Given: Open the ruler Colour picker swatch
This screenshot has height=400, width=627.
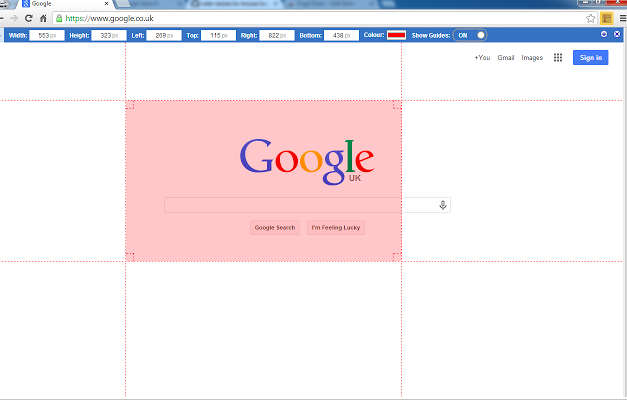Looking at the screenshot, I should pyautogui.click(x=396, y=35).
